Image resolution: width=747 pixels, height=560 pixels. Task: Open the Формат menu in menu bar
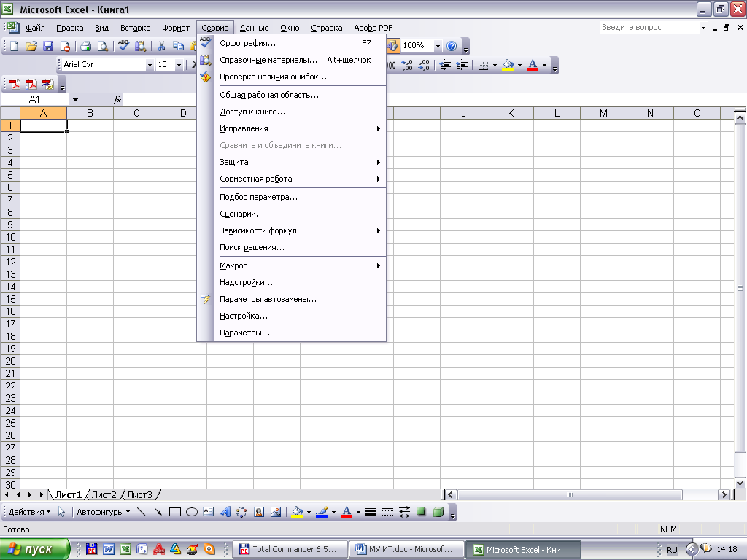(x=176, y=28)
